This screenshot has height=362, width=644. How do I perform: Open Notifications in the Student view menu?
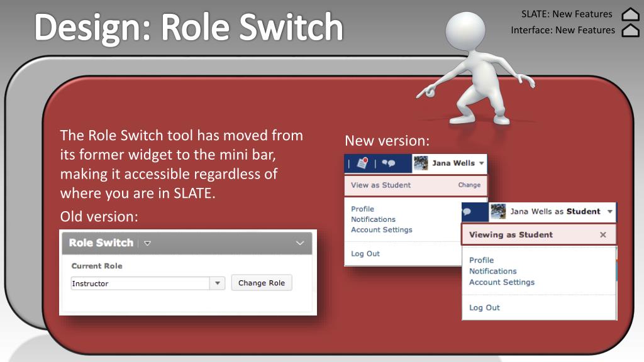point(493,271)
